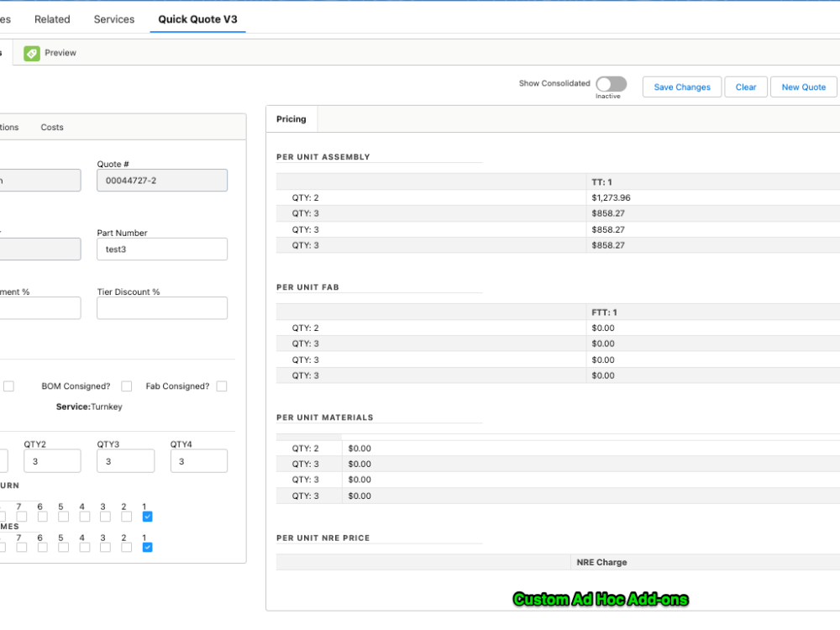Switch to the Services tab
This screenshot has height=630, width=840.
pyautogui.click(x=113, y=18)
